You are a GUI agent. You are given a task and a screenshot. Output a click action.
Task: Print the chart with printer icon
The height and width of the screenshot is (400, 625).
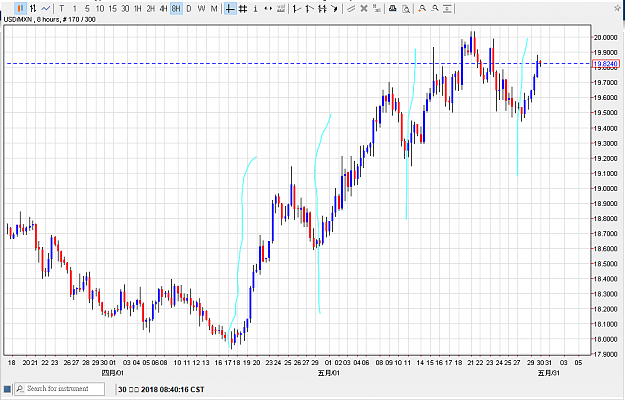click(x=393, y=9)
